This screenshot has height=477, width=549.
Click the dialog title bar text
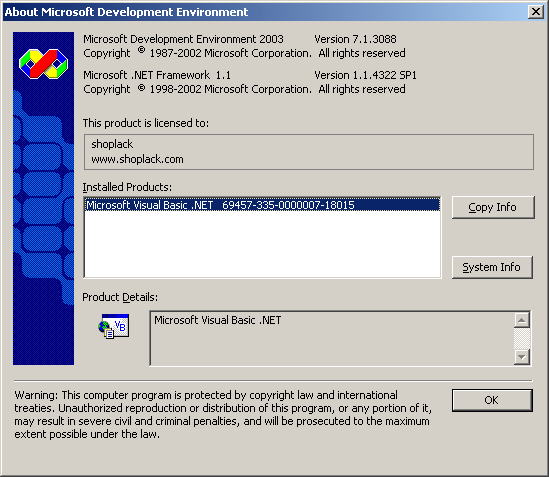coord(126,12)
